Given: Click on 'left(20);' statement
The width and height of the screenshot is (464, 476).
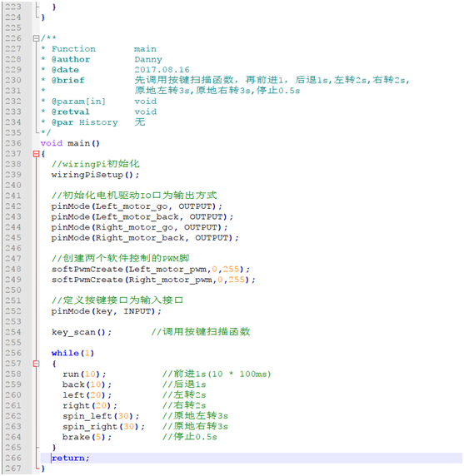Looking at the screenshot, I should (x=87, y=395).
